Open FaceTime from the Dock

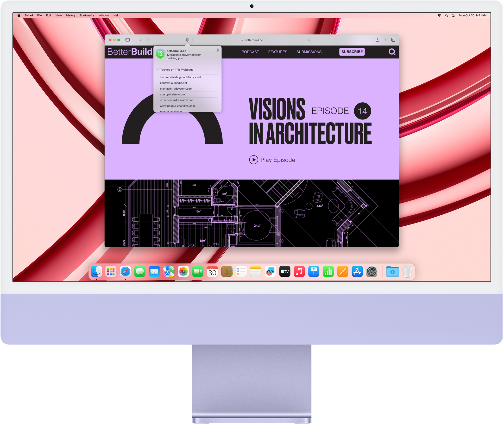pyautogui.click(x=198, y=272)
